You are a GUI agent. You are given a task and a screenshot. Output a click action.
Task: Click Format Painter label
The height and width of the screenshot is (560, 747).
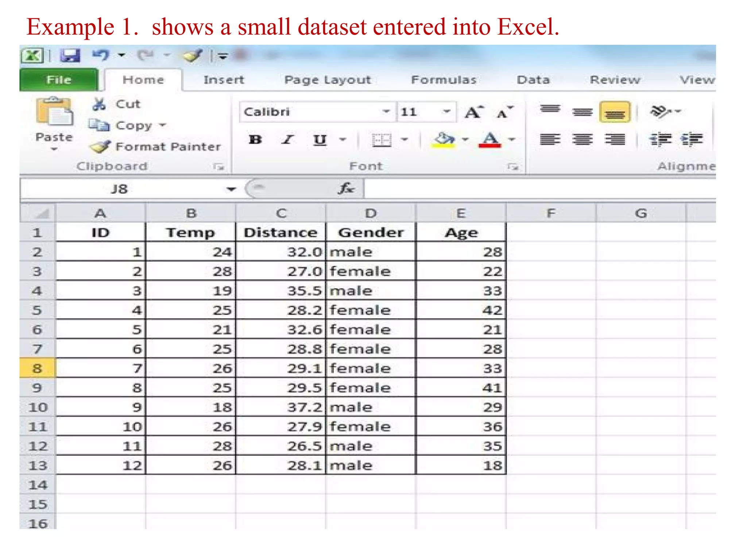(x=168, y=147)
